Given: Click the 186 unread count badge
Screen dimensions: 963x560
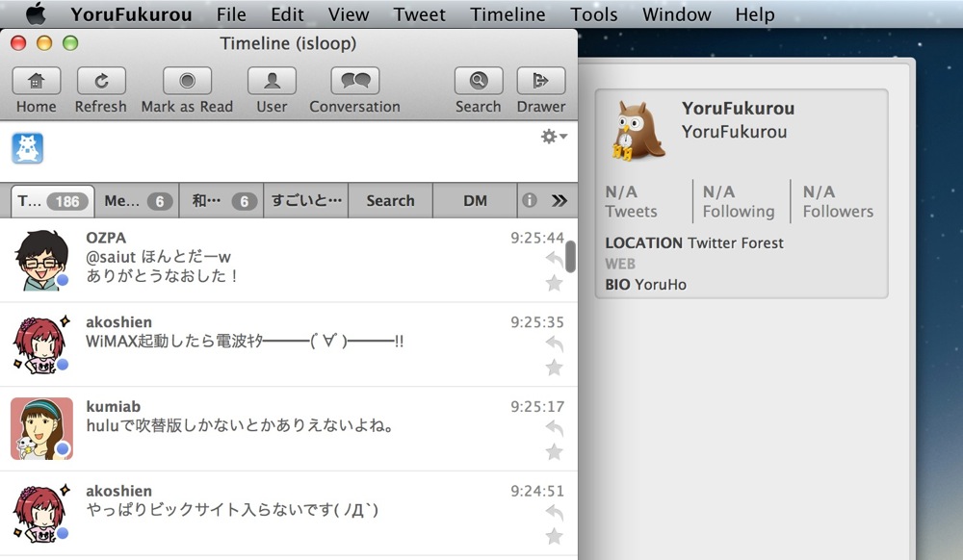Looking at the screenshot, I should coord(67,201).
